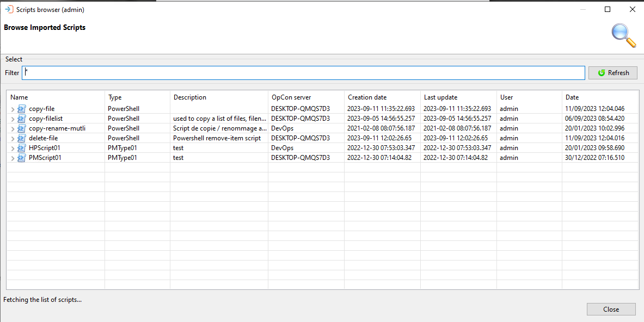The height and width of the screenshot is (322, 644).
Task: Select the PMScript01 script name
Action: 45,158
